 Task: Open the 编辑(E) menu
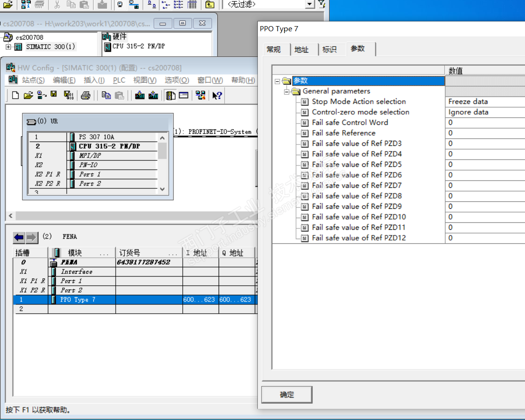coord(64,80)
